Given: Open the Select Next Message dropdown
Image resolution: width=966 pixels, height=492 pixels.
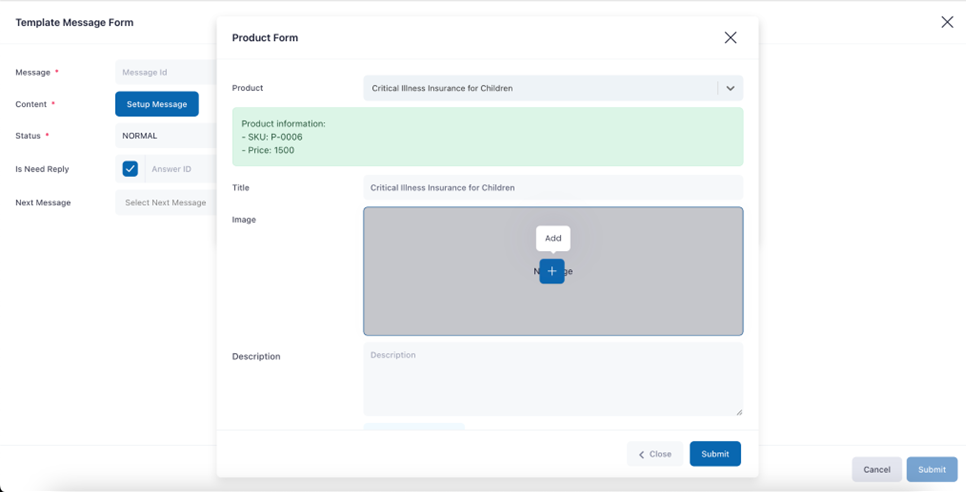Looking at the screenshot, I should tap(166, 203).
